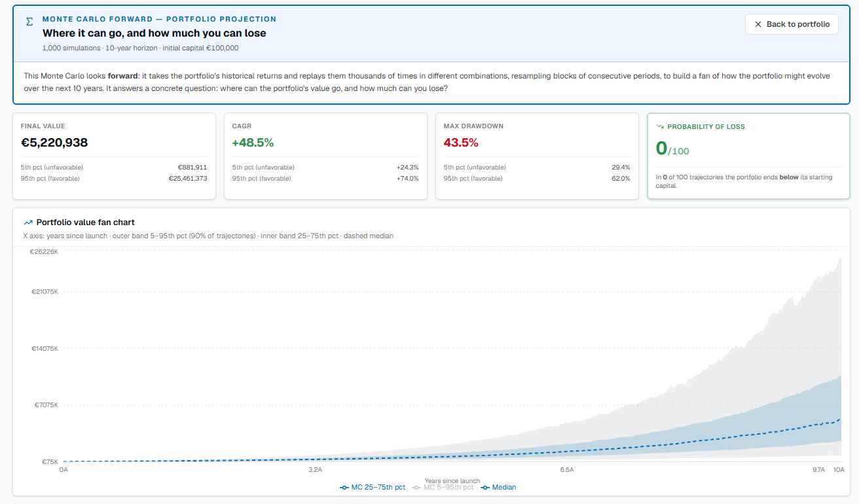Click the €7075K y-axis label
Screen dimensions: 859x504
pos(46,405)
